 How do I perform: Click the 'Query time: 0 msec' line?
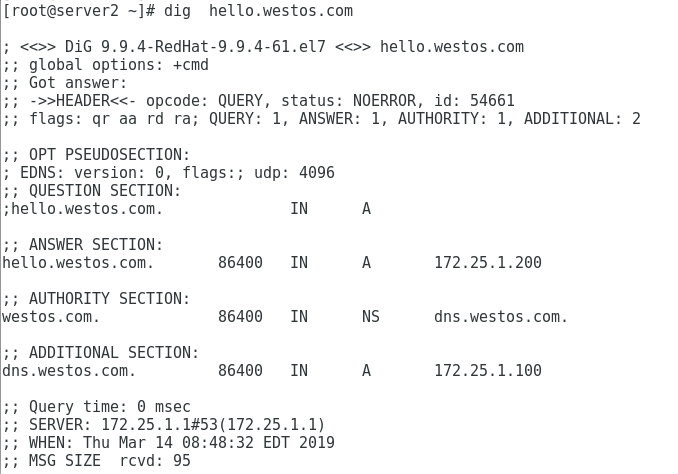coord(96,407)
